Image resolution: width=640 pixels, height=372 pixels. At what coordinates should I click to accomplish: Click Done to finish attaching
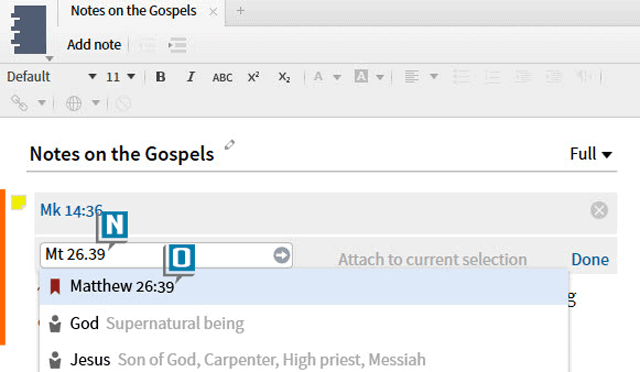(590, 259)
